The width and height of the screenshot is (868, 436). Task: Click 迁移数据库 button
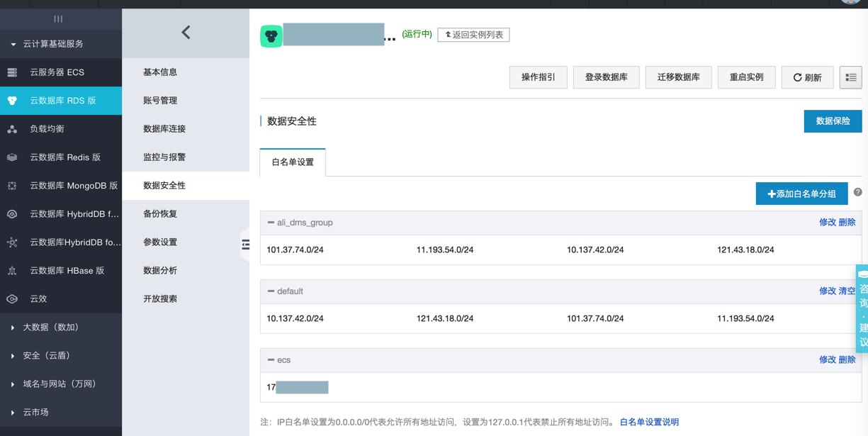(x=678, y=77)
